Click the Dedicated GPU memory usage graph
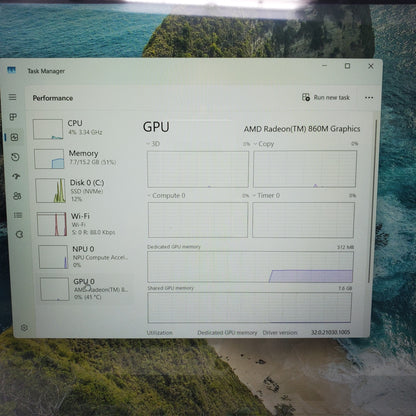416x416 pixels. [x=250, y=267]
